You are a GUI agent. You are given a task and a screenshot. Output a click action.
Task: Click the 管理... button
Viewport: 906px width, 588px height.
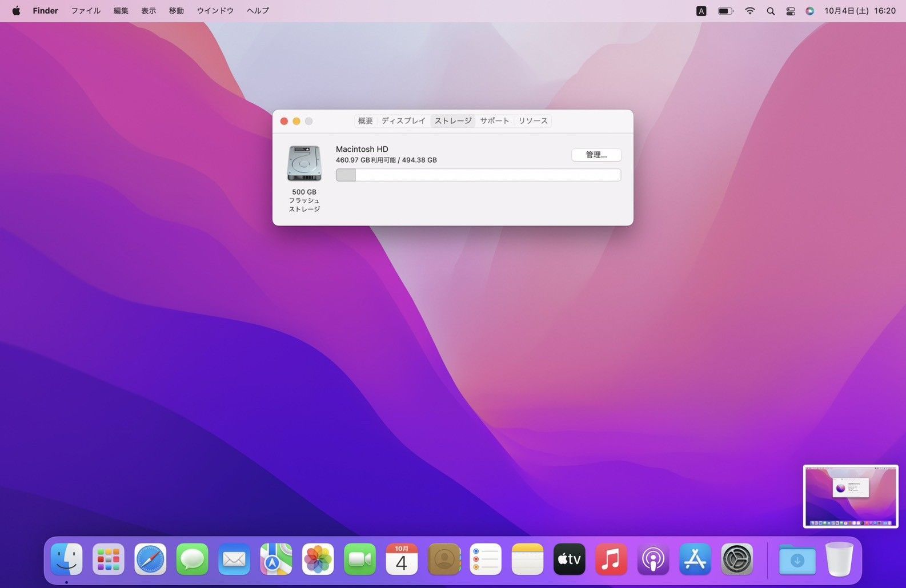[596, 155]
